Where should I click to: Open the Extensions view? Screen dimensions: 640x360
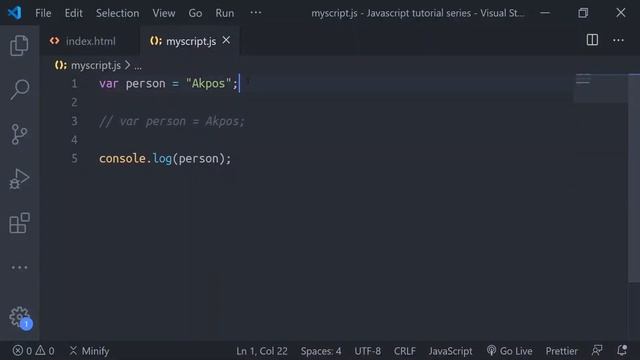19,223
